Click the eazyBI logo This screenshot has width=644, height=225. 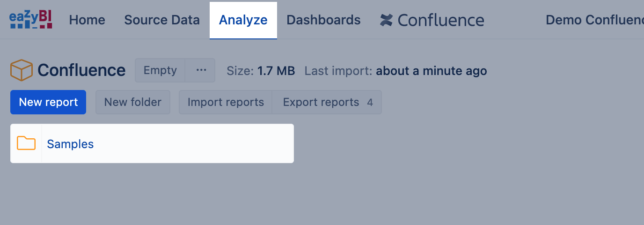pyautogui.click(x=30, y=20)
